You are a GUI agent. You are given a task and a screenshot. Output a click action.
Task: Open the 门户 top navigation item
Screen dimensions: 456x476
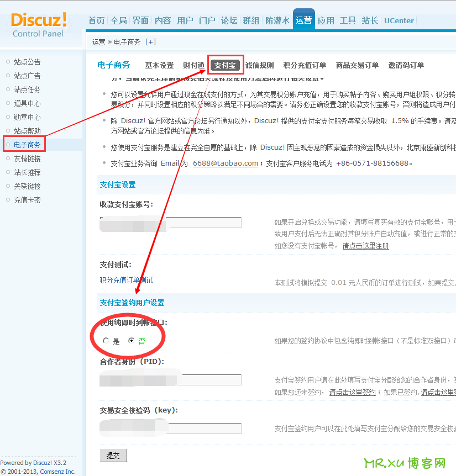207,20
